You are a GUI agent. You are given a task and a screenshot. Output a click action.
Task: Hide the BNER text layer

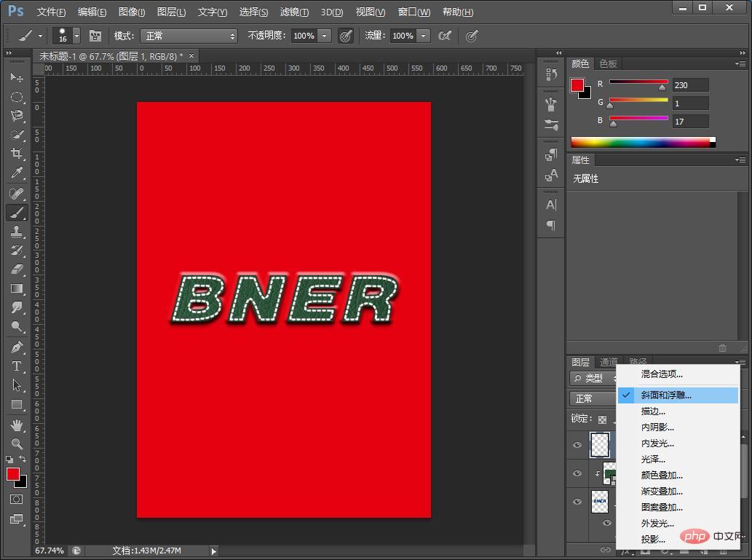pyautogui.click(x=577, y=502)
